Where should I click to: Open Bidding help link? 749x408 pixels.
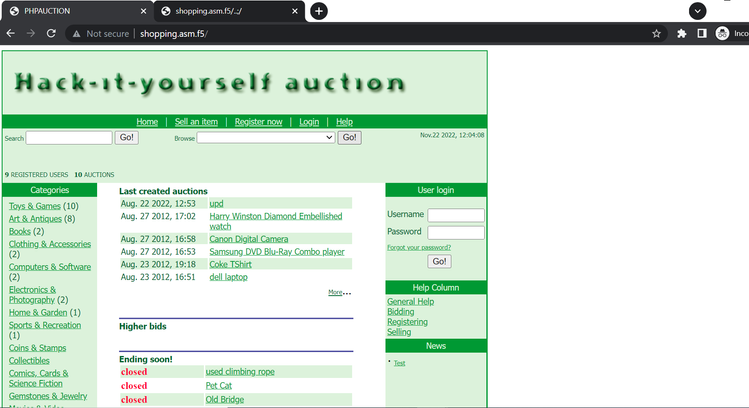pyautogui.click(x=400, y=311)
